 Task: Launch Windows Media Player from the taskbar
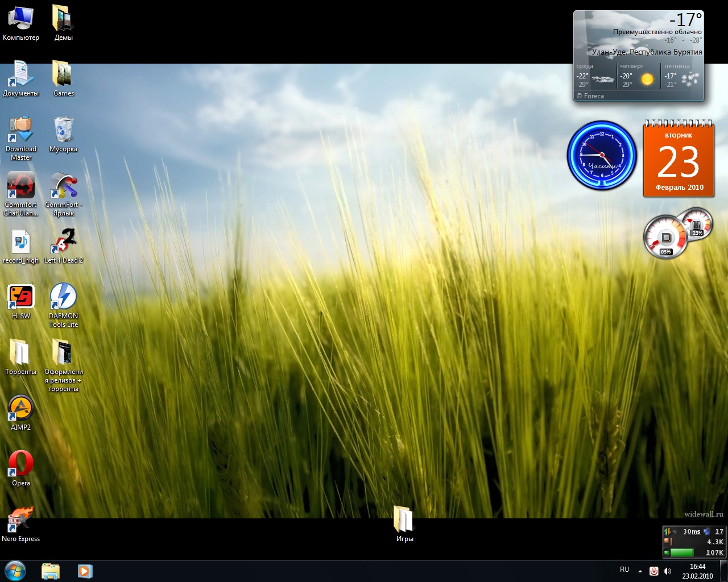(85, 571)
